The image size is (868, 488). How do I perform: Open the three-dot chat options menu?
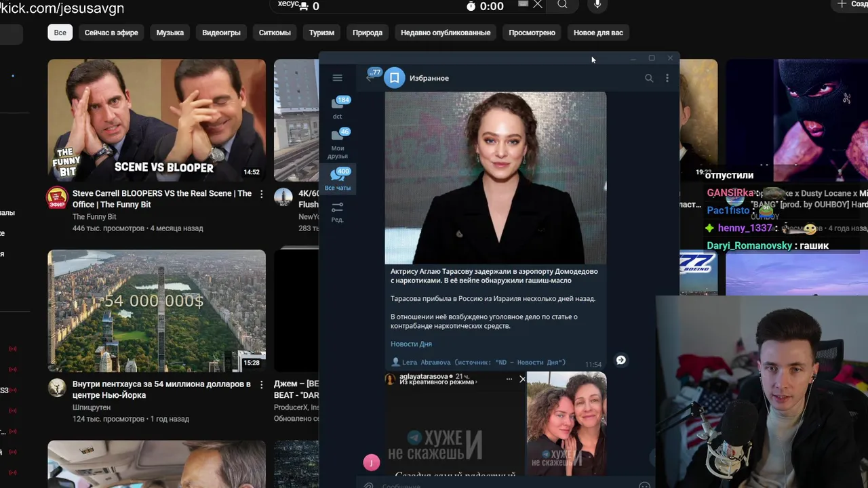[x=667, y=78]
